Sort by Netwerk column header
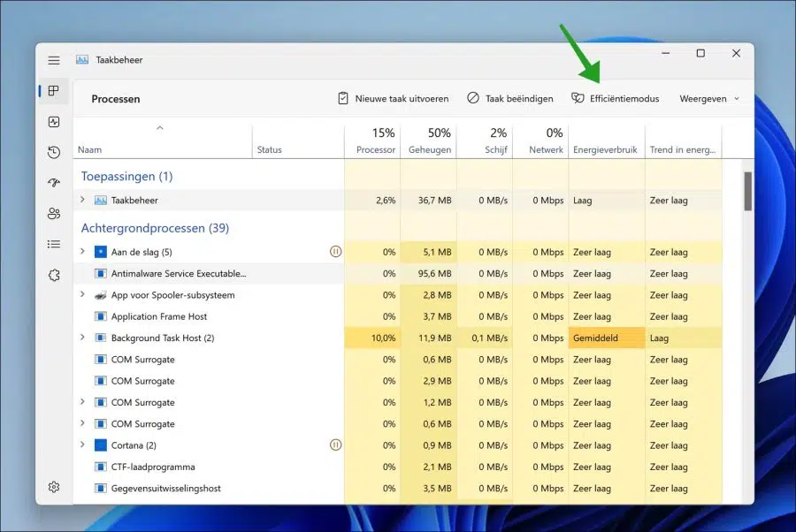The width and height of the screenshot is (796, 532). click(x=540, y=141)
